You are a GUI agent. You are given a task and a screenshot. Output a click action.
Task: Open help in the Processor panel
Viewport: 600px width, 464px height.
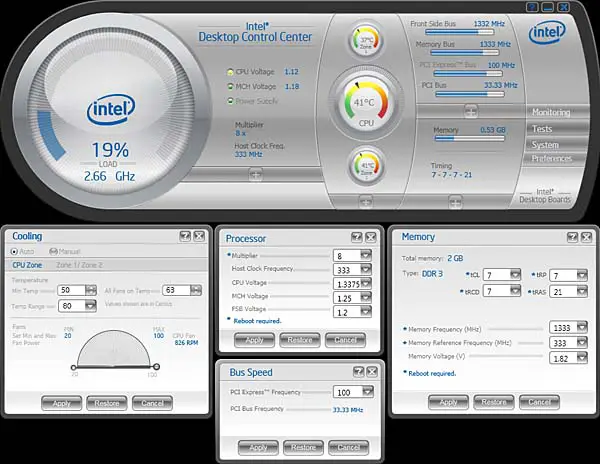[357, 238]
